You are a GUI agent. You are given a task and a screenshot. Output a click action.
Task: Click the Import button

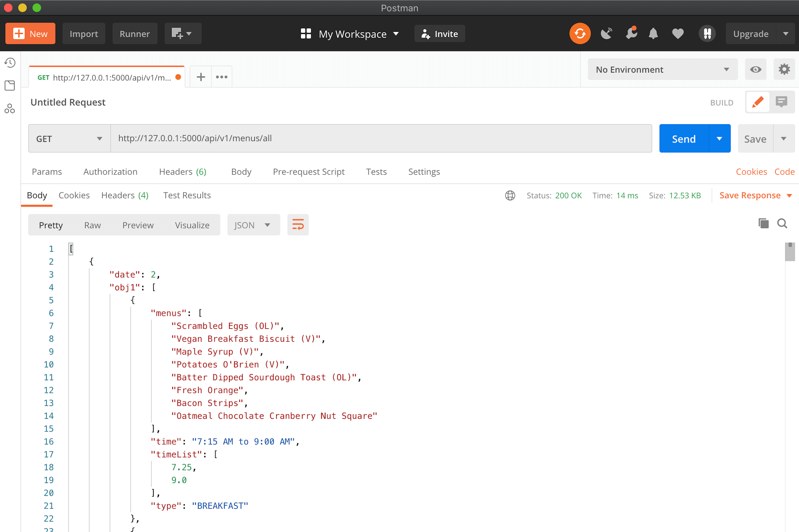[84, 34]
